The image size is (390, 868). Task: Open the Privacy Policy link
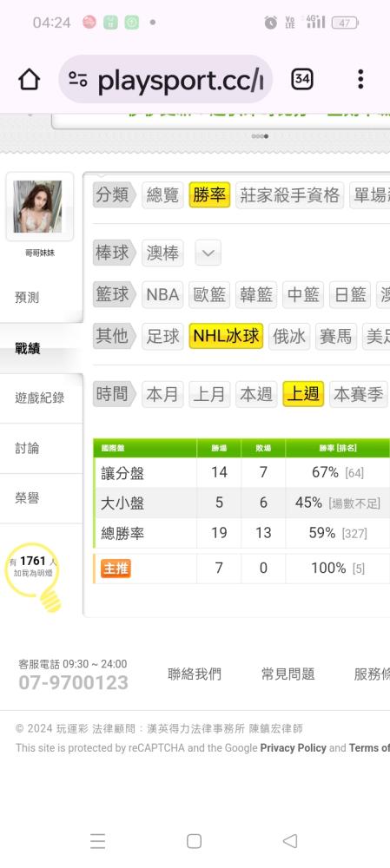293,748
